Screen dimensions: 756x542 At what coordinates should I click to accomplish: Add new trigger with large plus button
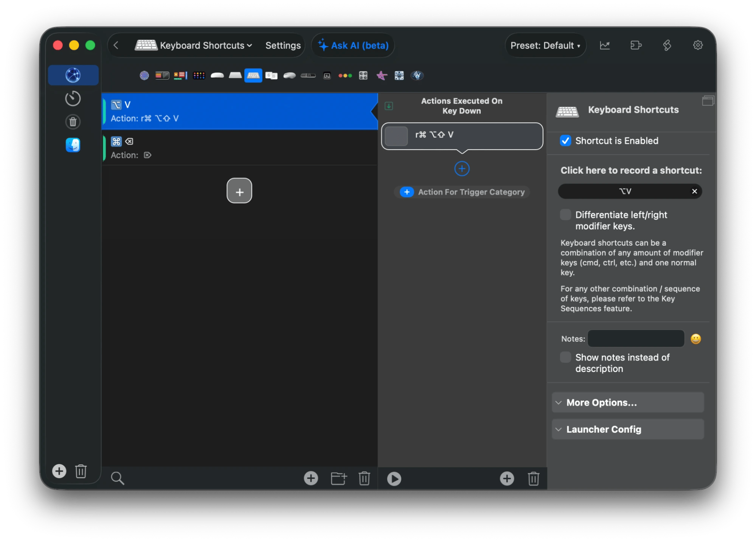[x=239, y=191]
